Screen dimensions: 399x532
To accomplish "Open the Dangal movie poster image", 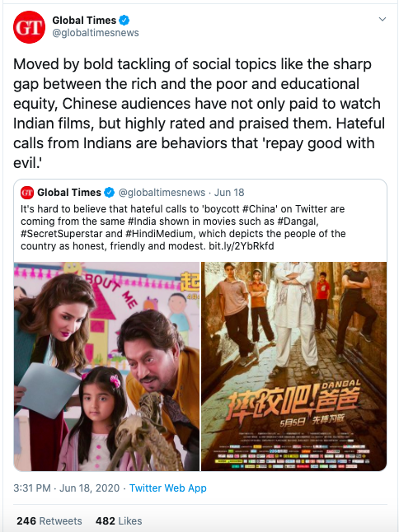I will point(294,366).
